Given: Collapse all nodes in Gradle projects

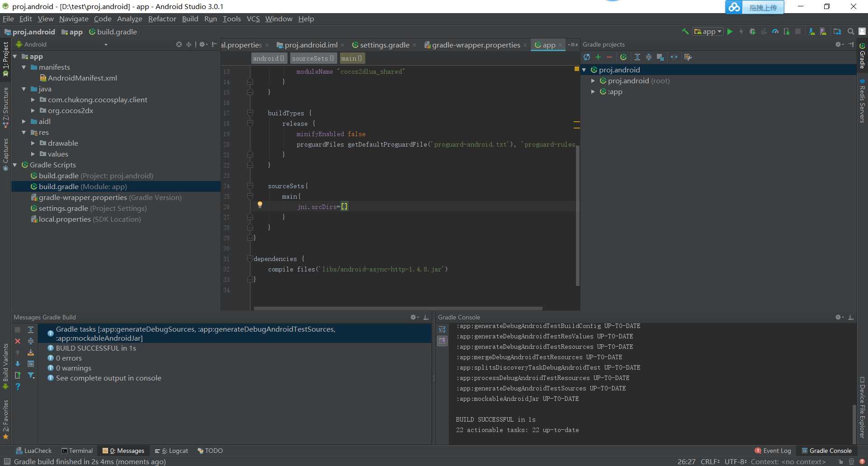Looking at the screenshot, I should (649, 57).
